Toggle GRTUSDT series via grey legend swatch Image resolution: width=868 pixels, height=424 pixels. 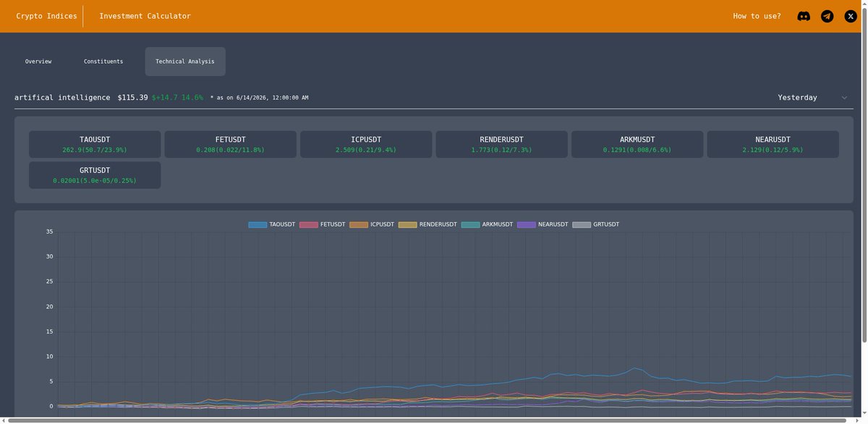click(582, 224)
